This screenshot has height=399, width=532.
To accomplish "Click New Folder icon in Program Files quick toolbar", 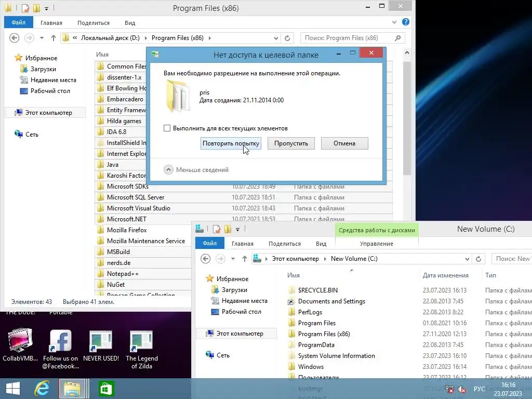I will point(36,8).
